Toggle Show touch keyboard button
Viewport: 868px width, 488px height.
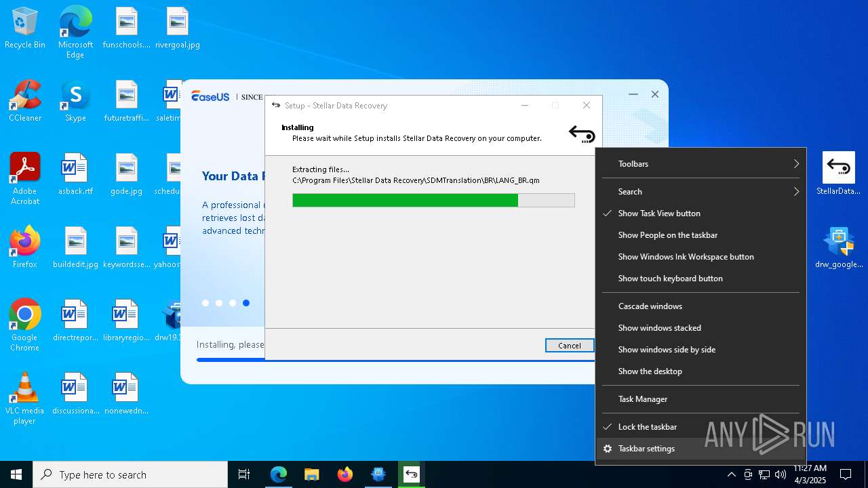[x=701, y=279]
